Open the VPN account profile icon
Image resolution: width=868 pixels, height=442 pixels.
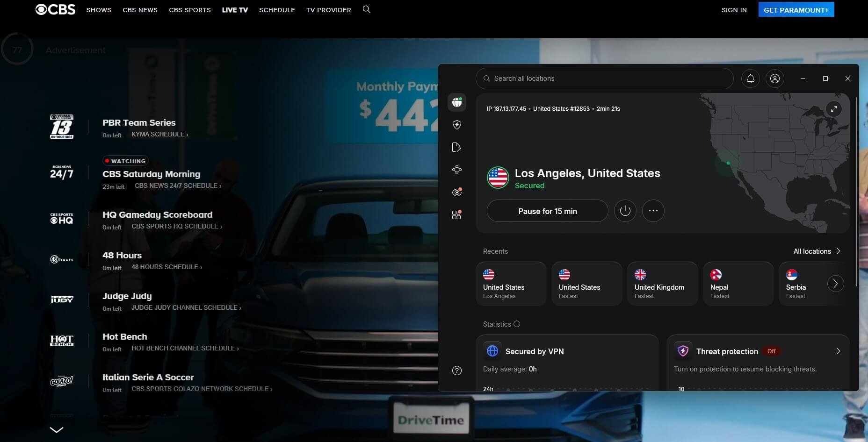[775, 78]
